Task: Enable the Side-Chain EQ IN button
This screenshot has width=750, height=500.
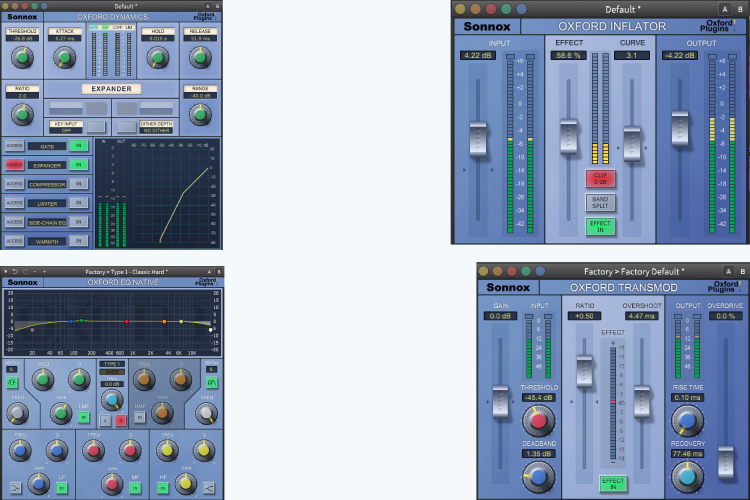Action: point(78,222)
